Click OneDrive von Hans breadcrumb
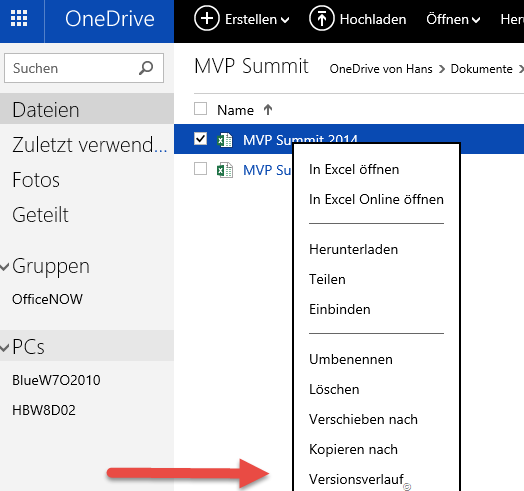Image resolution: width=524 pixels, height=491 pixels. pos(381,69)
